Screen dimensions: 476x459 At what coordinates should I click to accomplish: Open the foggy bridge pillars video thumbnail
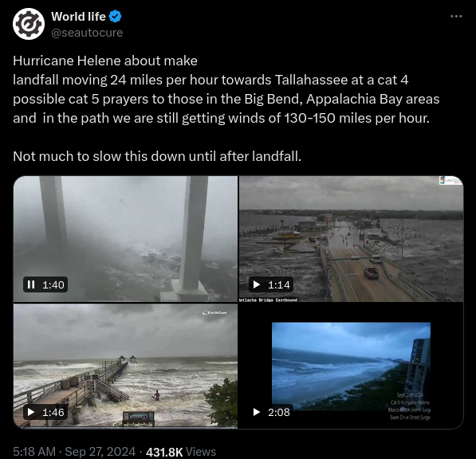[125, 239]
